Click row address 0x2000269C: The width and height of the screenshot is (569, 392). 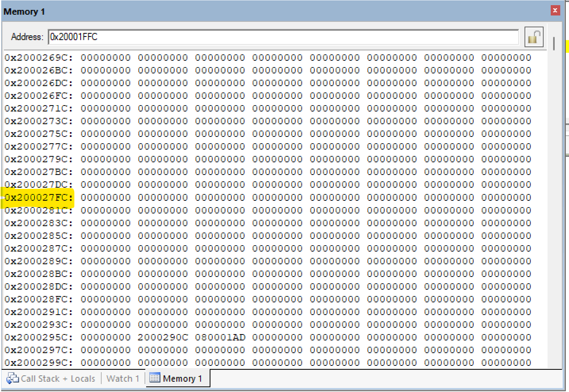[x=39, y=58]
